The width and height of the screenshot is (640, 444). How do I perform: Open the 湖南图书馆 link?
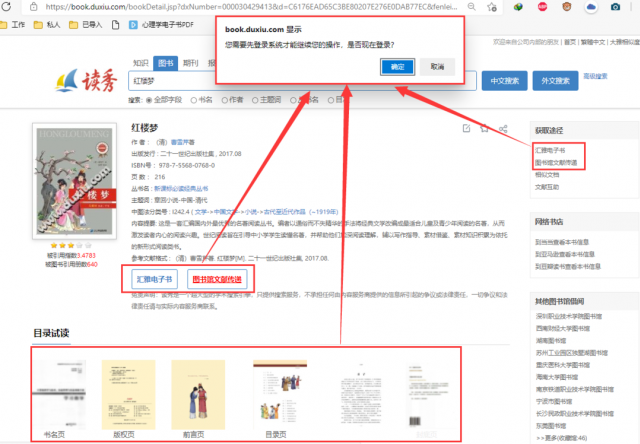[x=551, y=340]
